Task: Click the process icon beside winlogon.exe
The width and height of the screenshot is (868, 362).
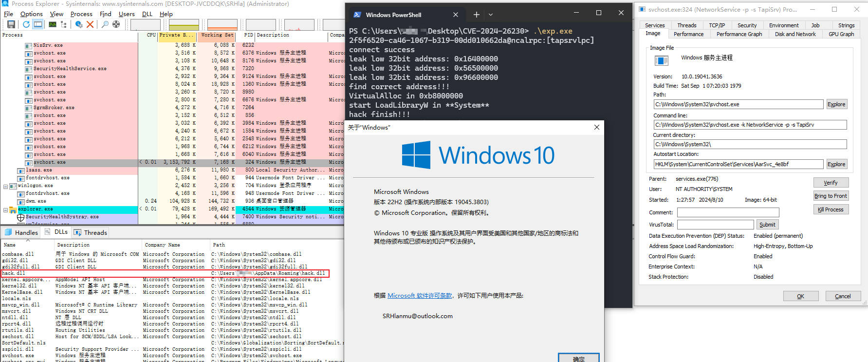Action: [13, 186]
